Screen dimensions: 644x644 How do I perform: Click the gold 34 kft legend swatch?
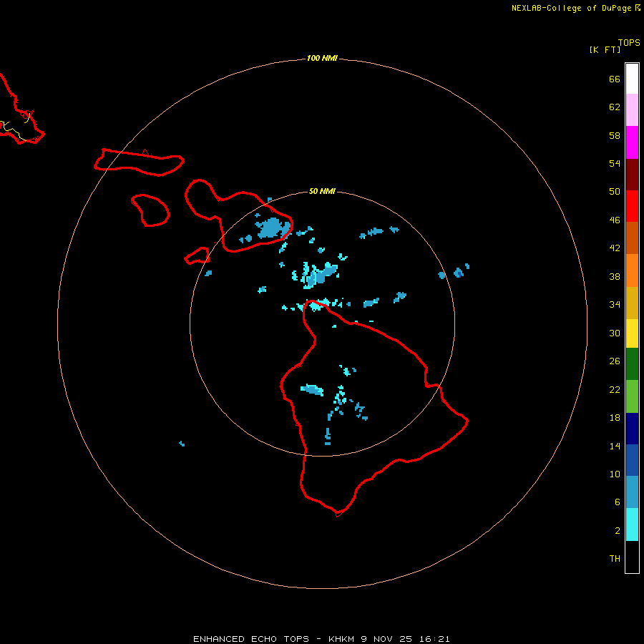tap(632, 303)
